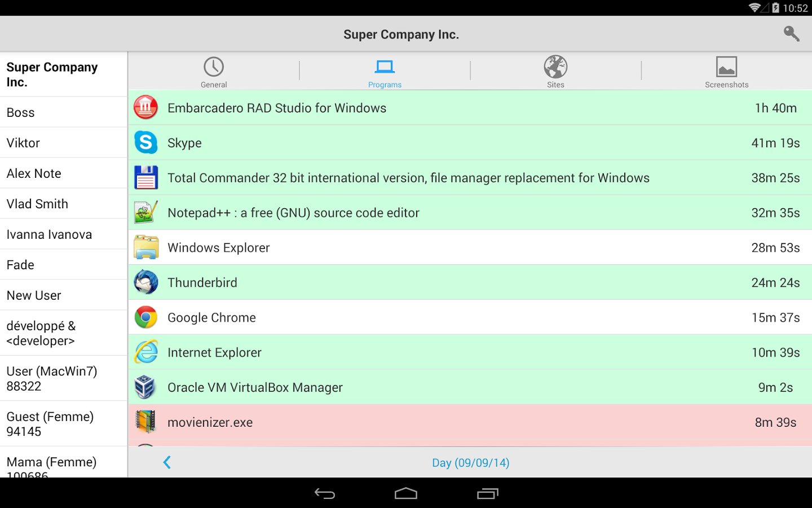Select user Boss in the sidebar
812x508 pixels.
[64, 112]
